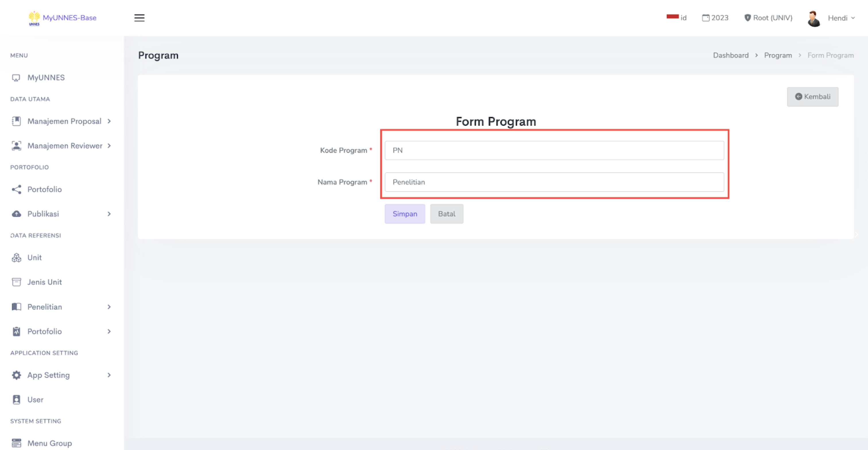
Task: Open Menu Group in sidebar
Action: 50,443
